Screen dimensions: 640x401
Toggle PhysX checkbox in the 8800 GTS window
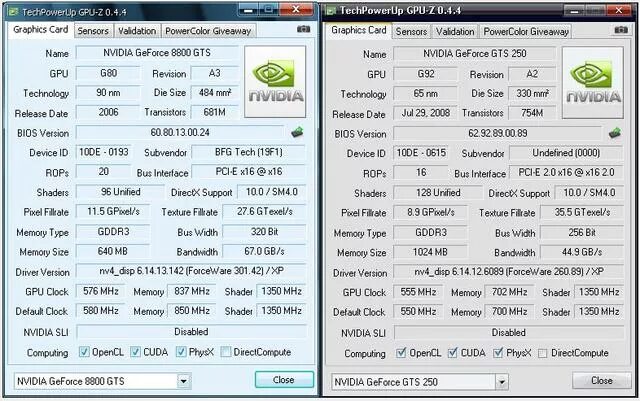[x=181, y=352]
